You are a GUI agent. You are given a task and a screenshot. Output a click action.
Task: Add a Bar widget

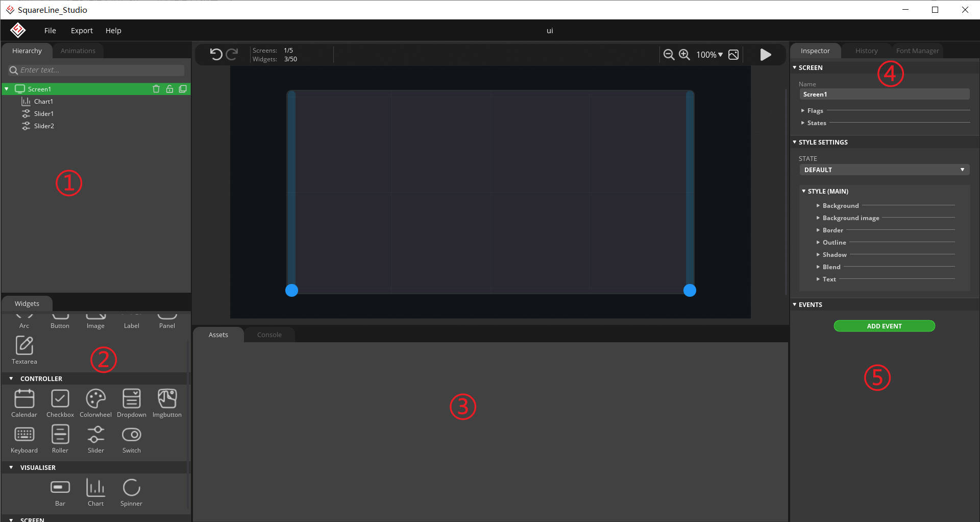coord(60,492)
